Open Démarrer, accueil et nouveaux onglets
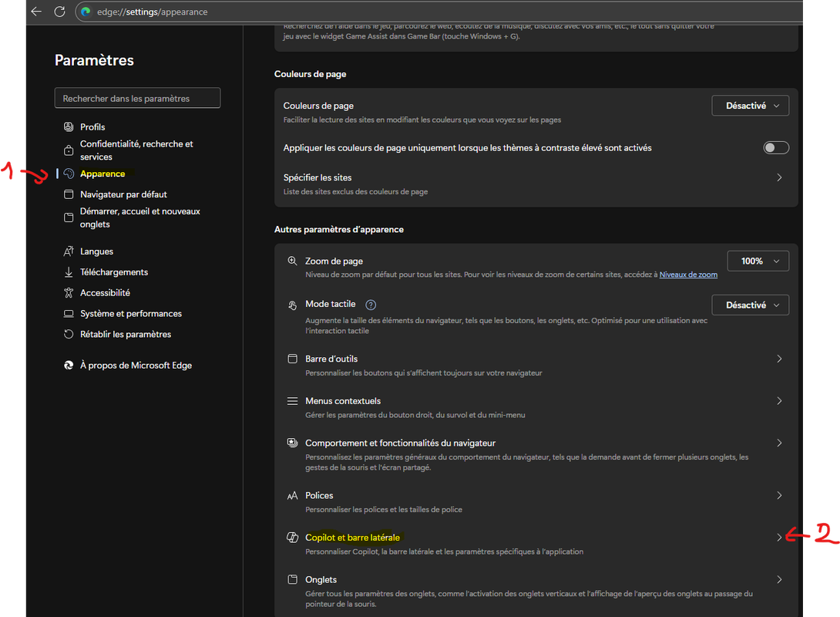The height and width of the screenshot is (617, 840). [x=139, y=217]
